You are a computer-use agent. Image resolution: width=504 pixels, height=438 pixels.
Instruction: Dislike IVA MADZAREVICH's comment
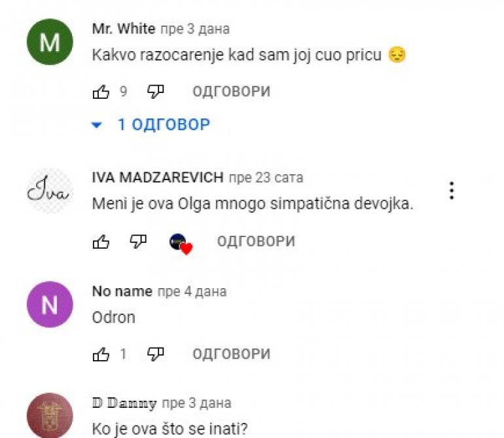tap(138, 242)
